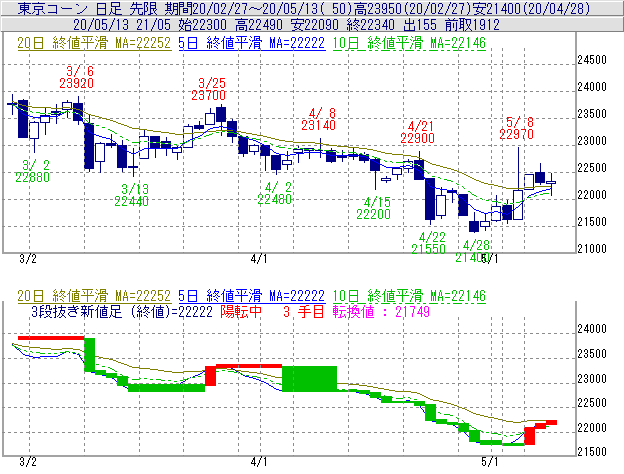Click the 終22340 close price value
Viewport: 624px width, 474px height.
coord(370,25)
